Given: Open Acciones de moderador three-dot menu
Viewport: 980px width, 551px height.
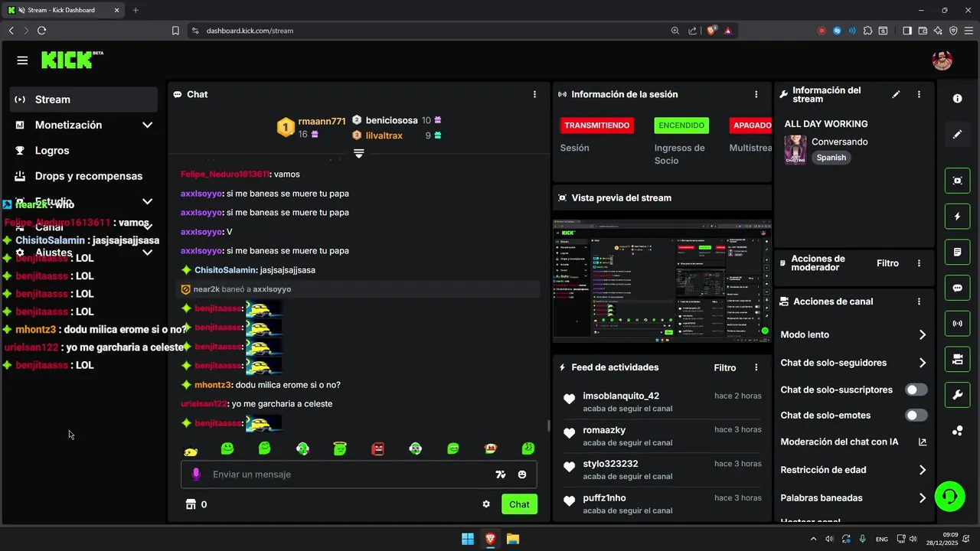Looking at the screenshot, I should pyautogui.click(x=919, y=263).
